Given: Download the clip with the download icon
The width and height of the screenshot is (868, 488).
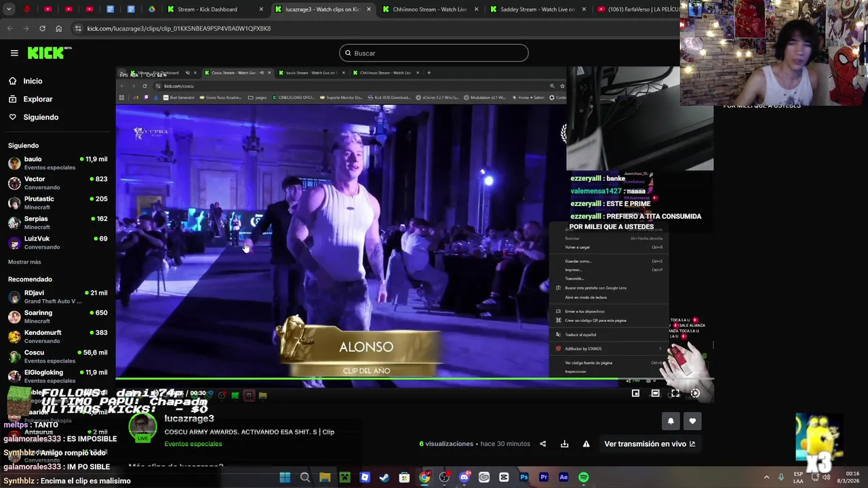Looking at the screenshot, I should click(x=564, y=444).
